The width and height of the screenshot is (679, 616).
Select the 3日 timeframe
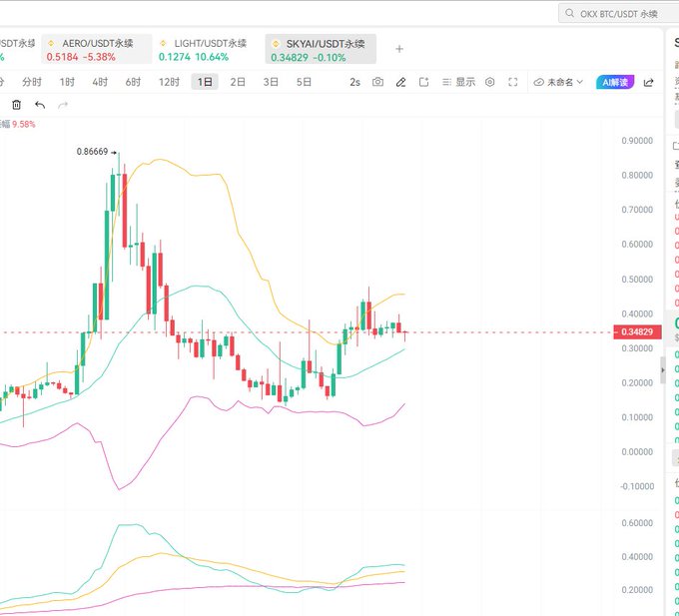[271, 82]
